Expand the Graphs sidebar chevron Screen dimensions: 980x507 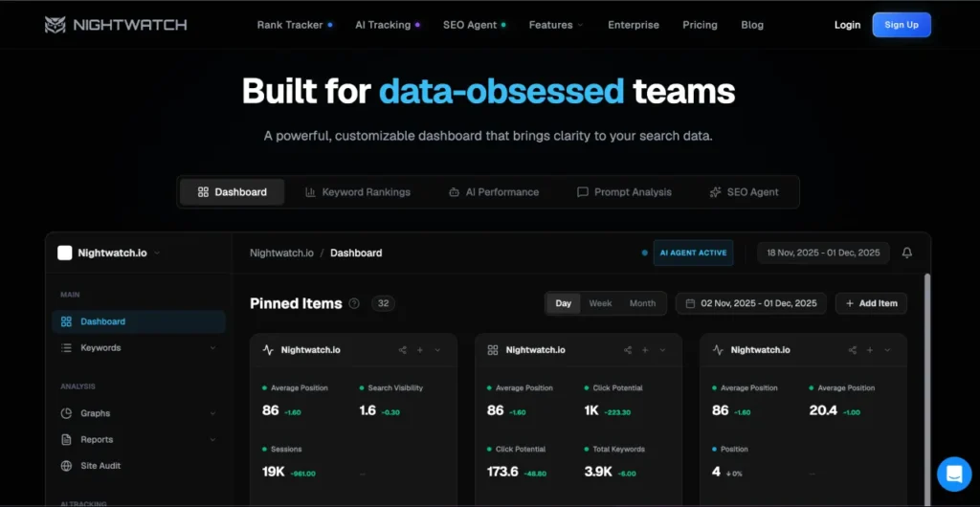[x=212, y=413]
